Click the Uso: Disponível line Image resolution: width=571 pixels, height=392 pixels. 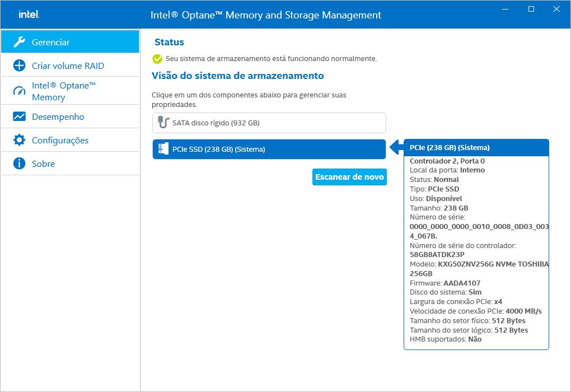pos(436,199)
